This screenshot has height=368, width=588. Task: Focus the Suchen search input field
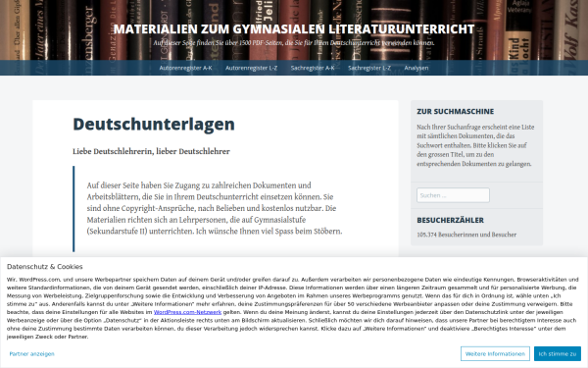453,195
